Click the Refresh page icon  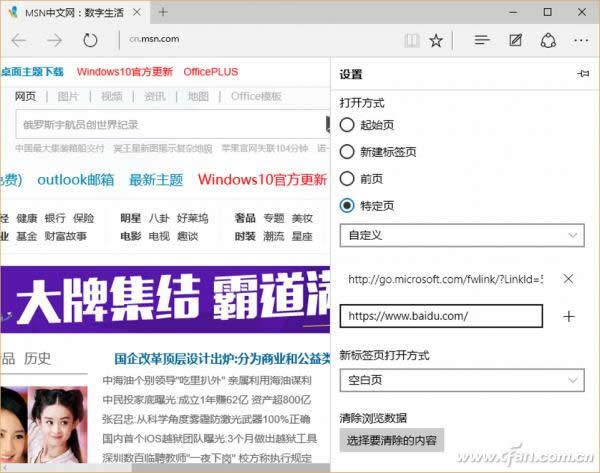click(x=90, y=40)
